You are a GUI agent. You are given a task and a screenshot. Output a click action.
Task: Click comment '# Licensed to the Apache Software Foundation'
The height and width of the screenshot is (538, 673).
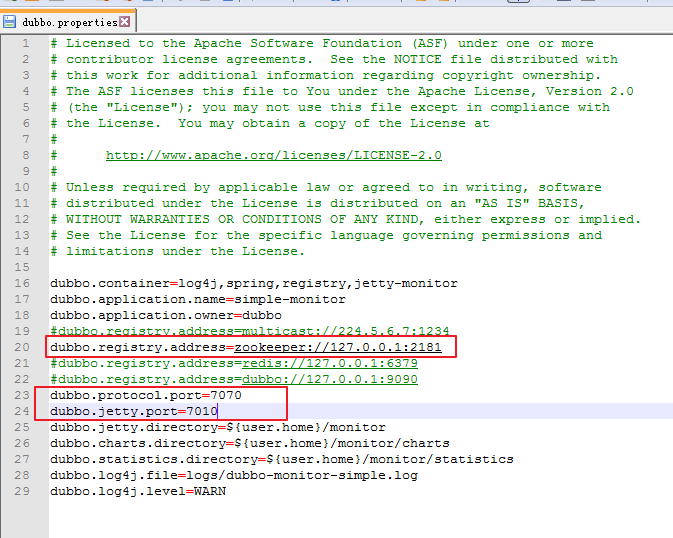click(322, 43)
